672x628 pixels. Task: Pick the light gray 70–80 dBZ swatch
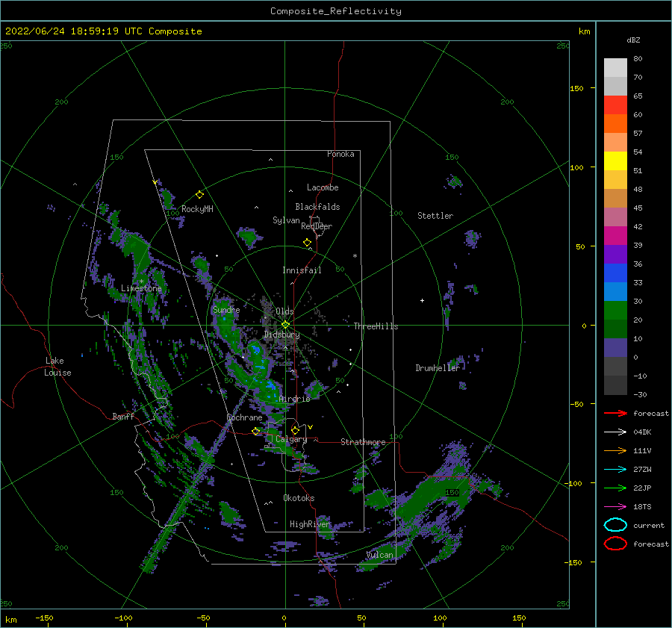[x=615, y=68]
